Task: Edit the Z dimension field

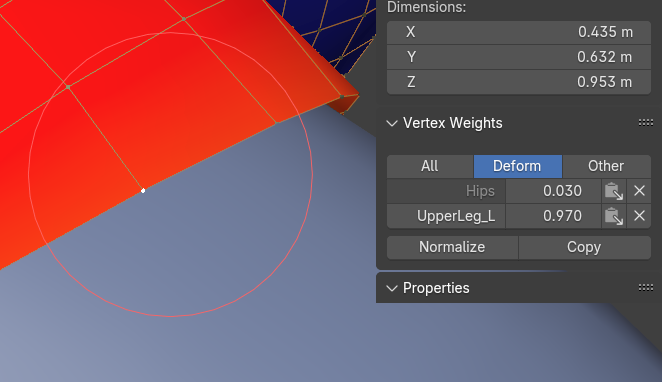Action: point(519,82)
